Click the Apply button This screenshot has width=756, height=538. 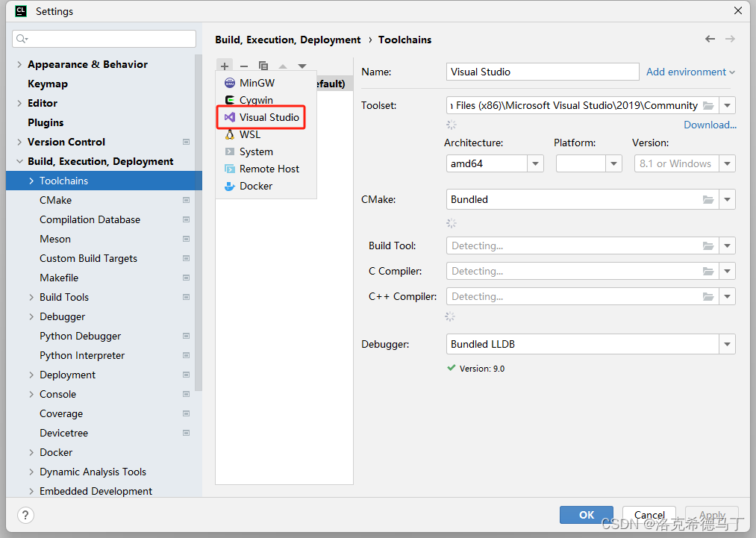(x=712, y=515)
